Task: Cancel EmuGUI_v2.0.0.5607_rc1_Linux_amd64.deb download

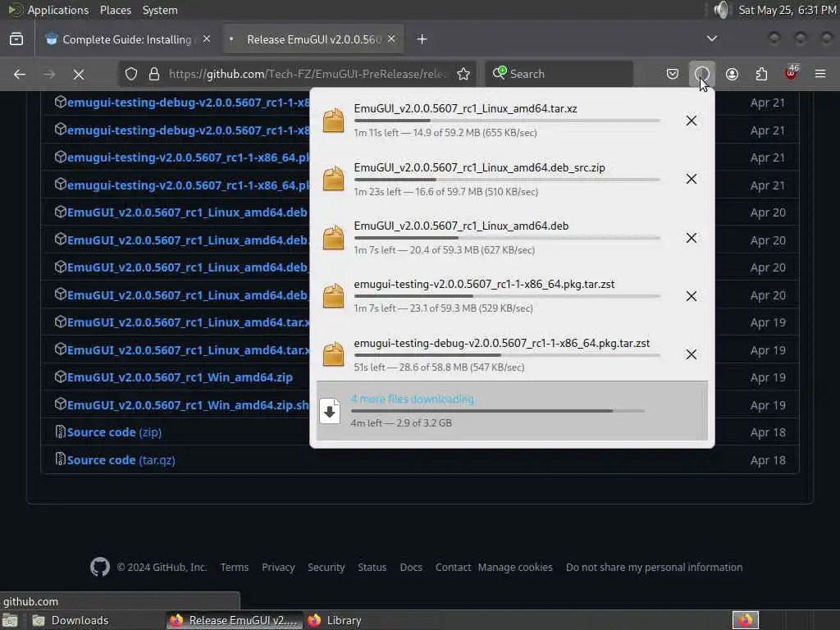Action: tap(692, 238)
